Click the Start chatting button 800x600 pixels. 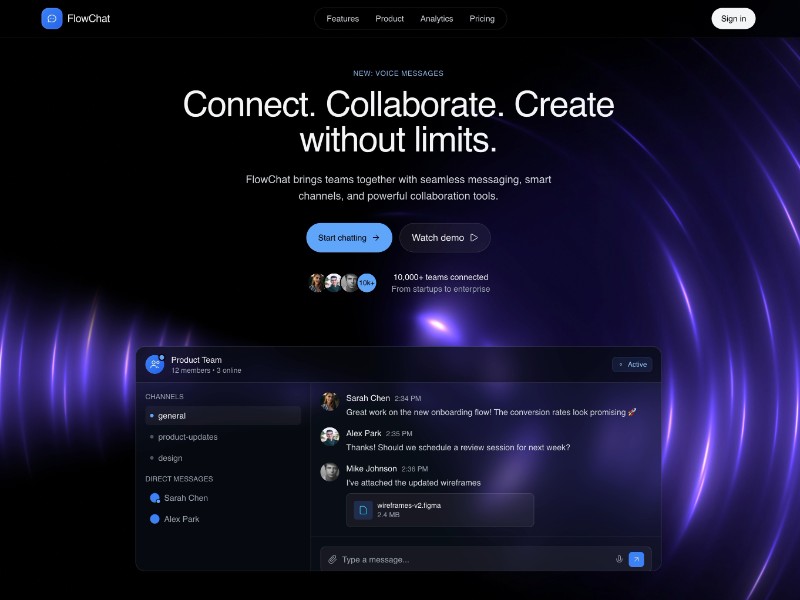tap(348, 237)
